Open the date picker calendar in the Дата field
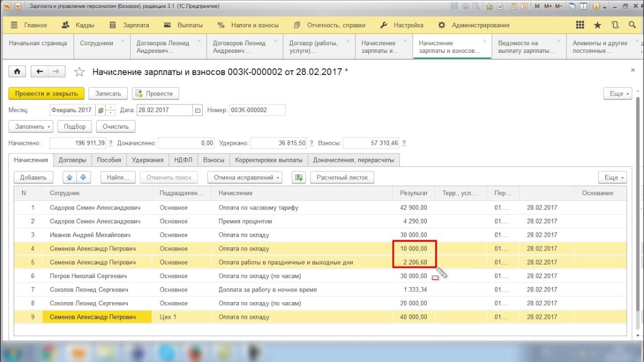This screenshot has width=644, height=362. [x=198, y=110]
